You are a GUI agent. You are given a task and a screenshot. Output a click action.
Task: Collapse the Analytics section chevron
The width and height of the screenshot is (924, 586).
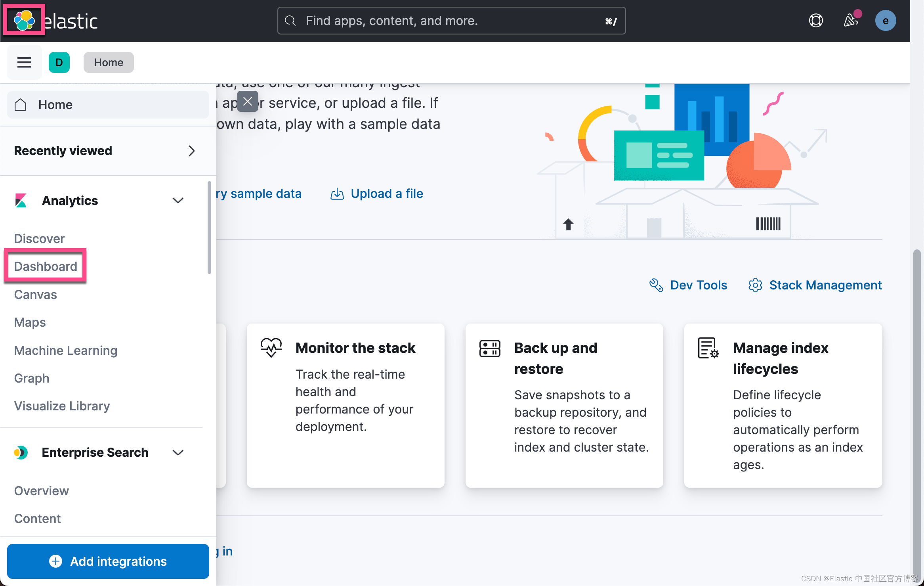tap(178, 201)
